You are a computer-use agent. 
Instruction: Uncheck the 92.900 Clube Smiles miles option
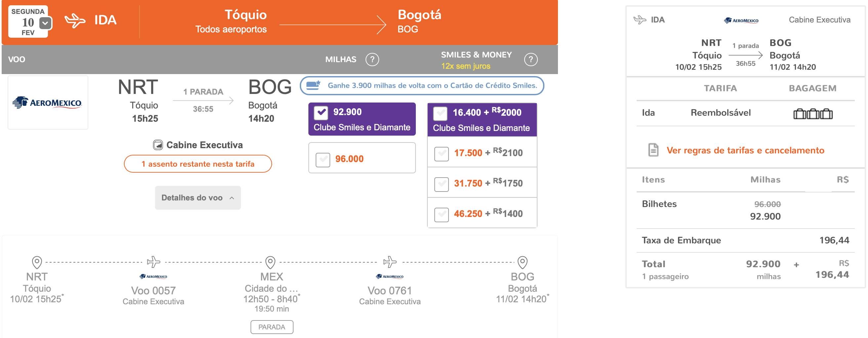pos(321,113)
